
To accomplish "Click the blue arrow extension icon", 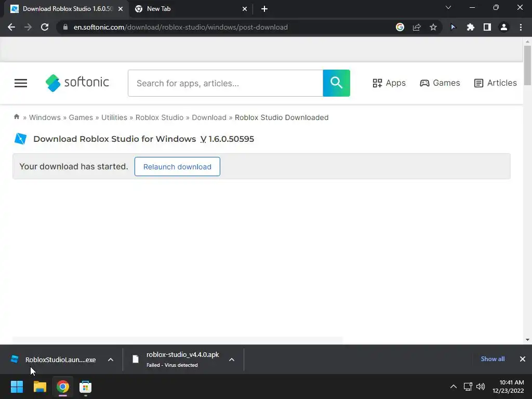I will coord(453,27).
